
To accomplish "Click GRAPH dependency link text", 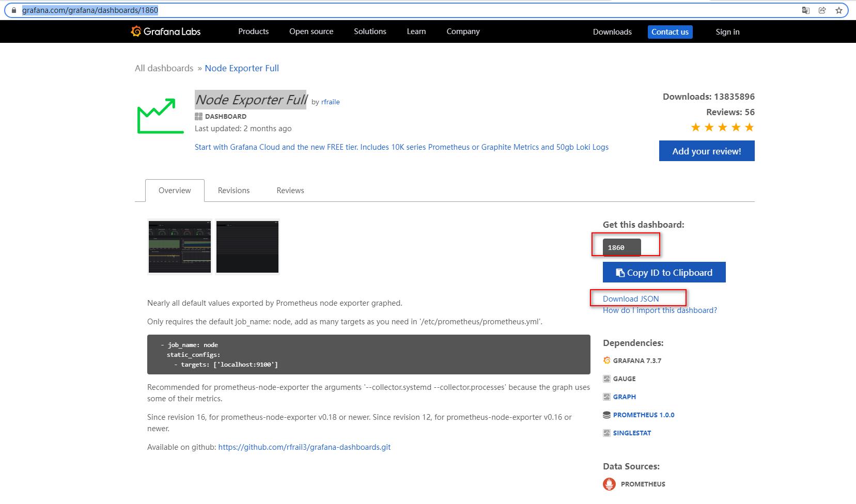I will point(625,397).
